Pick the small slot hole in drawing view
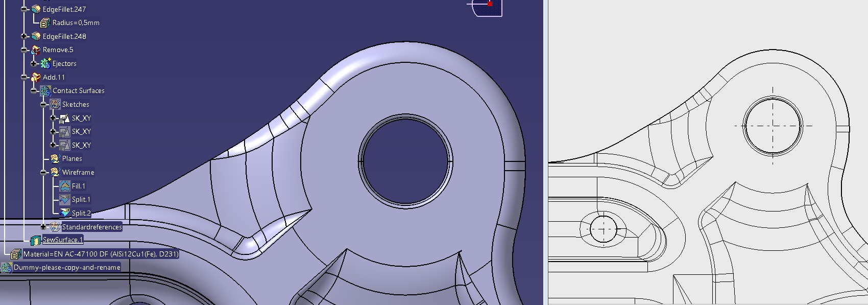 [x=603, y=228]
